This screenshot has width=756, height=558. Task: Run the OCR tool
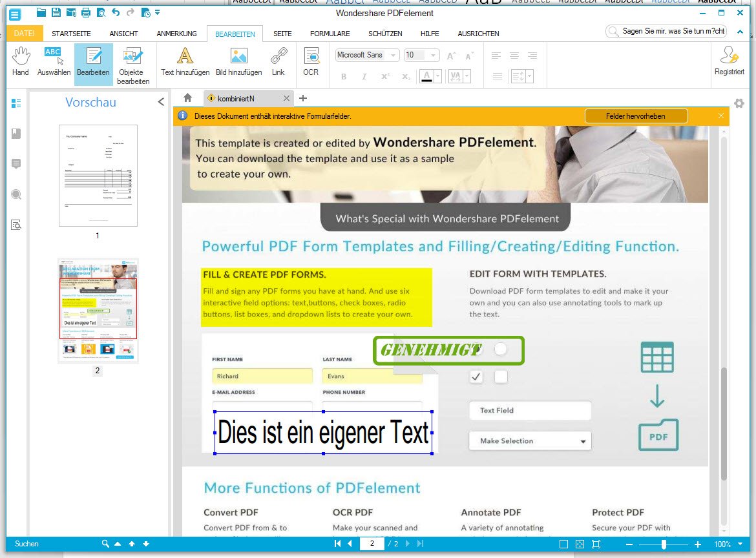coord(311,62)
